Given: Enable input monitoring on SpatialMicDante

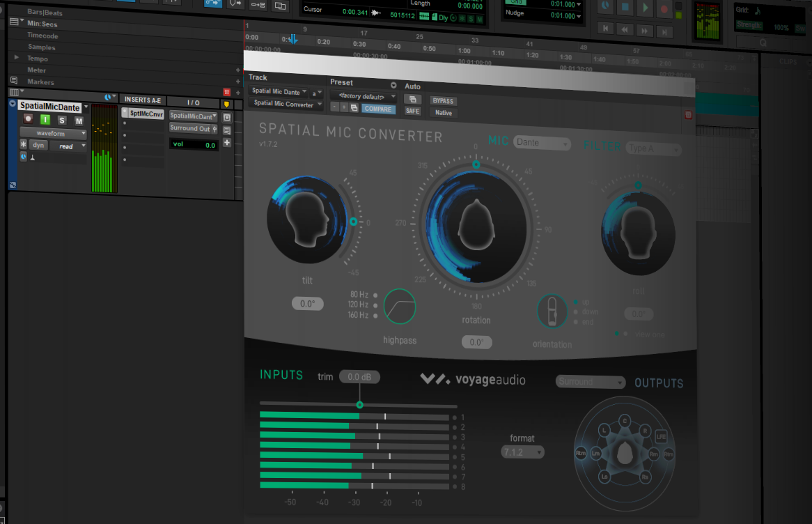Looking at the screenshot, I should coord(45,120).
